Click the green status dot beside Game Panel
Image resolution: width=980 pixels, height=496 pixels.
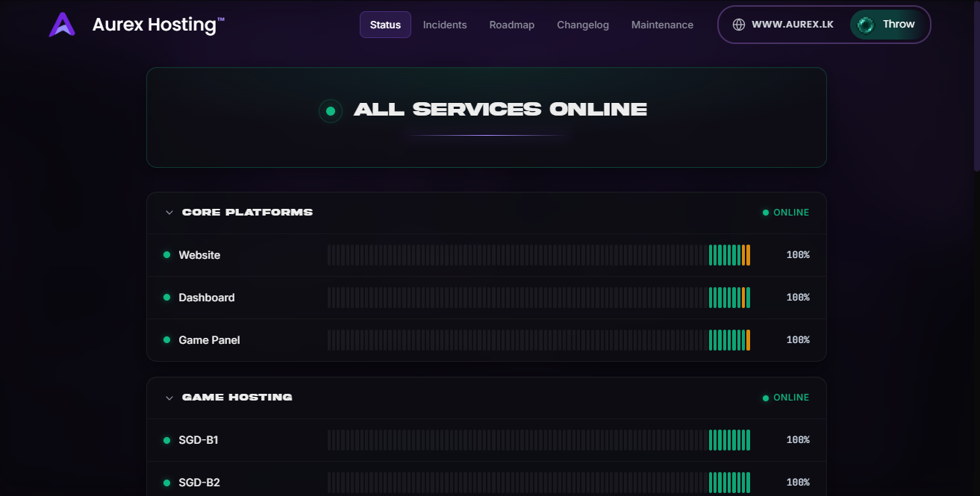pos(166,340)
